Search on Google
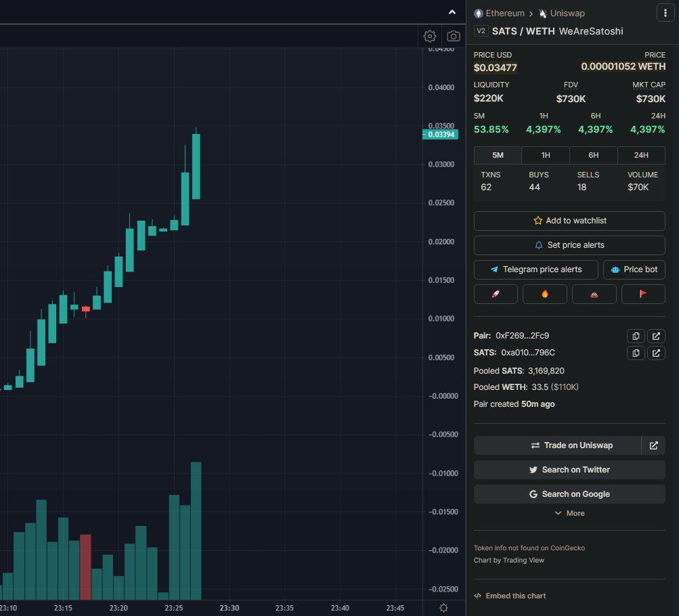 click(x=569, y=494)
